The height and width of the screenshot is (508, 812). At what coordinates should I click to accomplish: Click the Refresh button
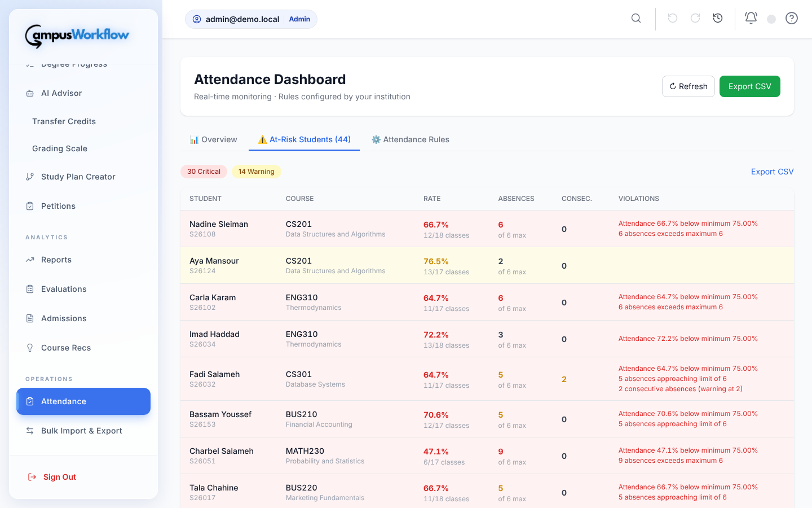click(x=689, y=86)
